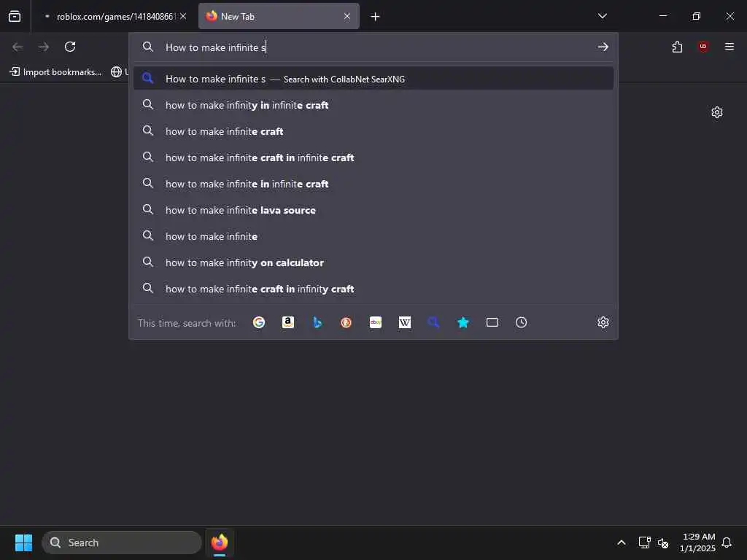Select 'how to make infinite in infinite craft'
Viewport: 747px width, 560px height.
click(373, 184)
